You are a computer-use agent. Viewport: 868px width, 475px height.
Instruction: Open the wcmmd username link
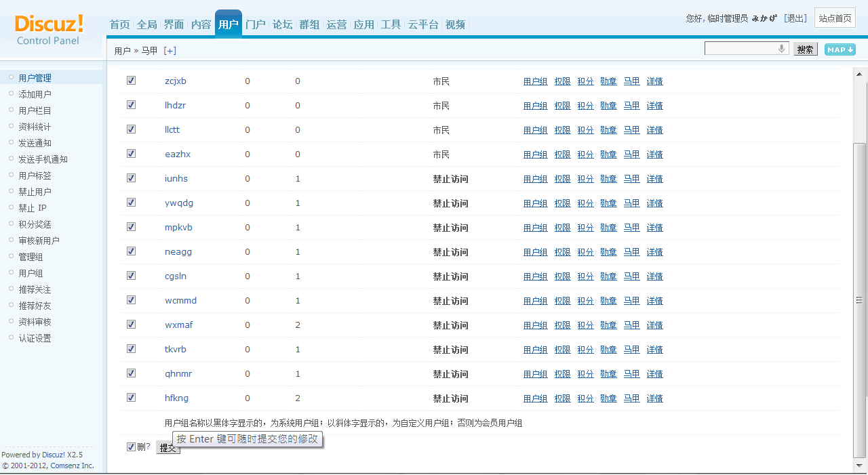(180, 300)
